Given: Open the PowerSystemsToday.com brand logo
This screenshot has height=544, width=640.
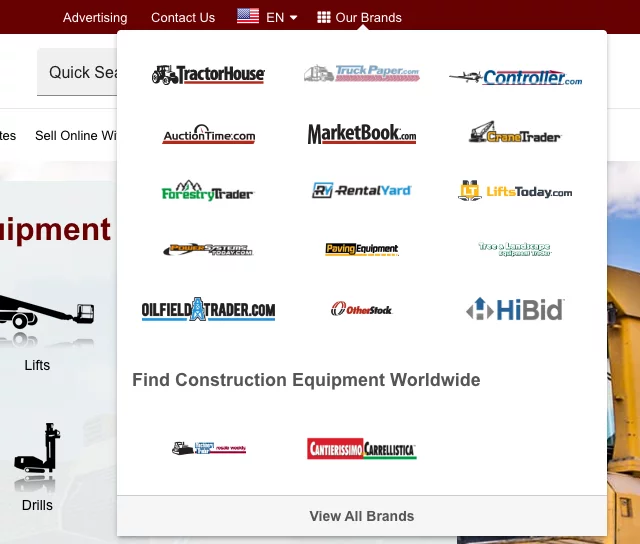Looking at the screenshot, I should coord(208,249).
